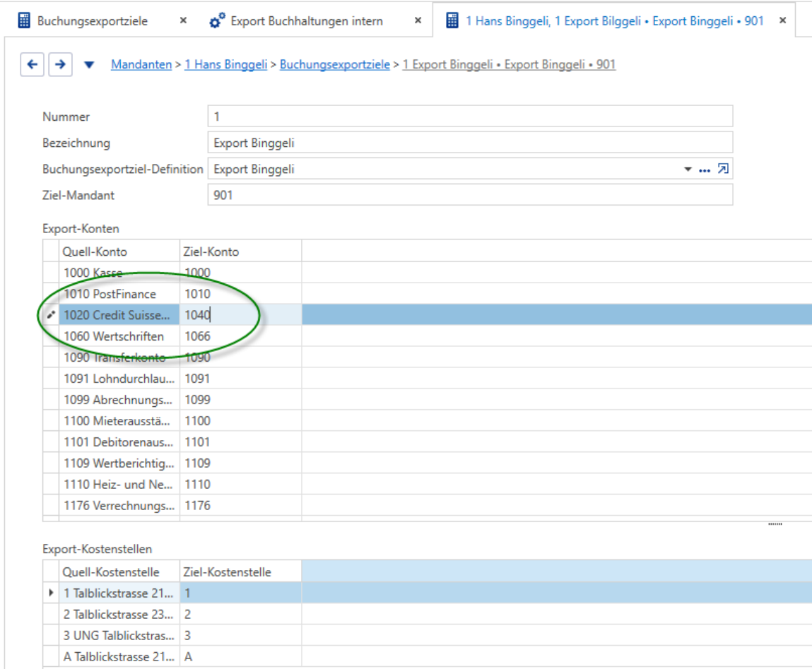This screenshot has width=812, height=669.
Task: Select the 1 Hans Binggeli export tab
Action: click(614, 21)
